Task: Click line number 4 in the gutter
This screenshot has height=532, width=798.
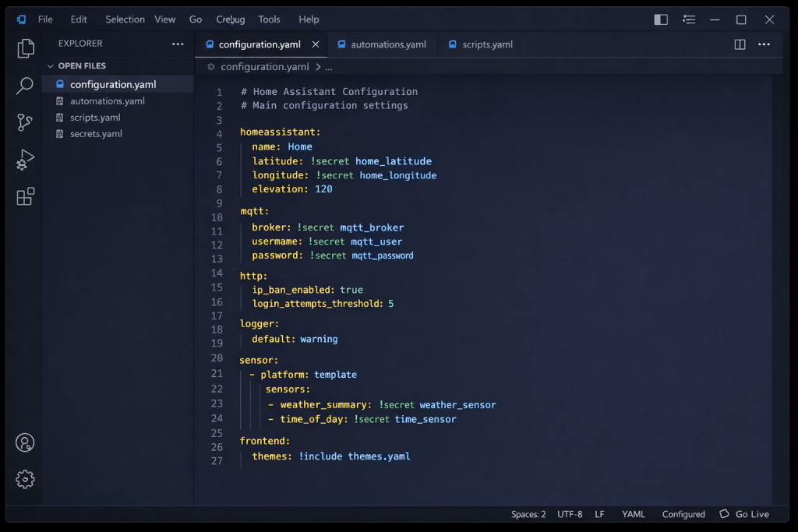Action: (219, 134)
